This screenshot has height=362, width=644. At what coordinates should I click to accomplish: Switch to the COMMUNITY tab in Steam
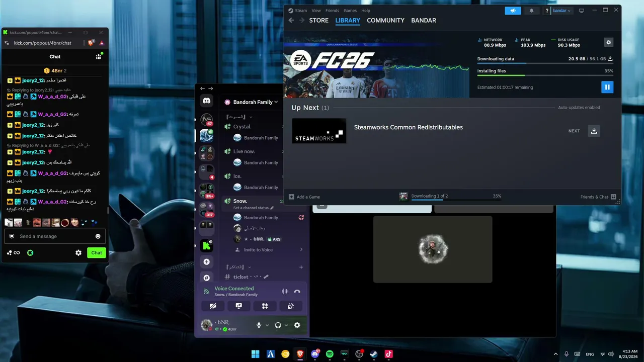click(385, 21)
